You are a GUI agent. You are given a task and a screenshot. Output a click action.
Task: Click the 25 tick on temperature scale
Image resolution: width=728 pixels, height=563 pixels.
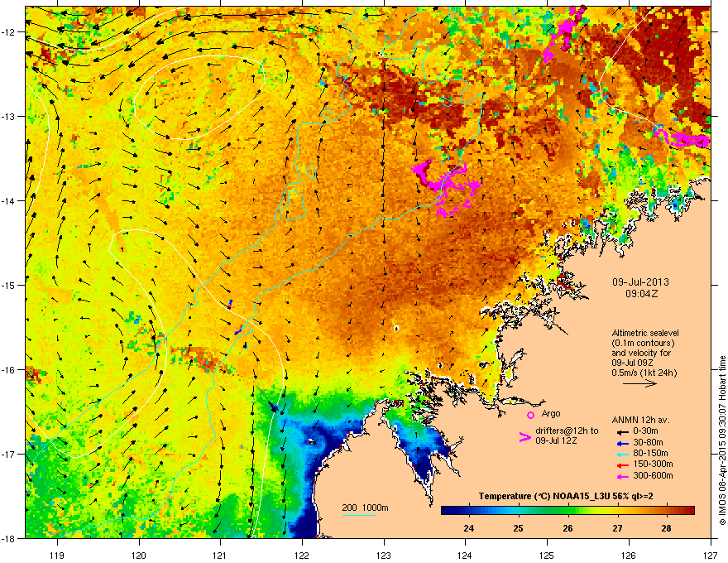point(518,528)
